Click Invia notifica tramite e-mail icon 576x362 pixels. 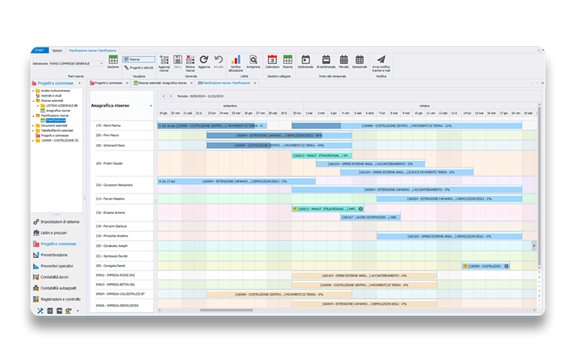pyautogui.click(x=381, y=63)
